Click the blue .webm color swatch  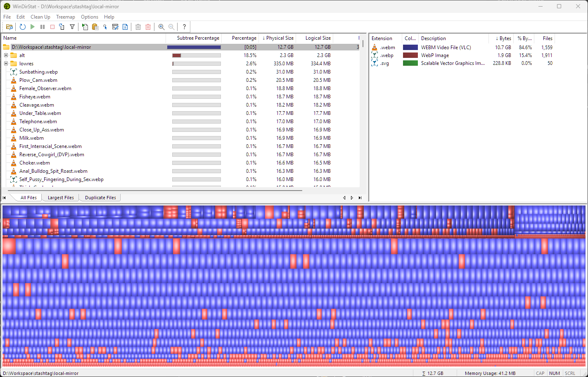pos(410,48)
